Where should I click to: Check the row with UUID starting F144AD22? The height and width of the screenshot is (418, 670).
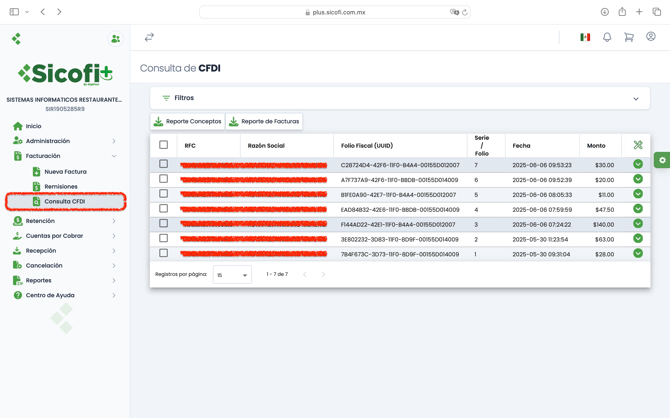[x=163, y=224]
